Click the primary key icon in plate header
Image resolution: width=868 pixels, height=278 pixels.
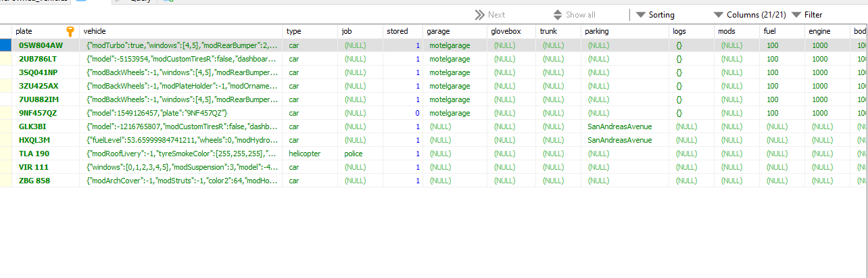tap(70, 31)
